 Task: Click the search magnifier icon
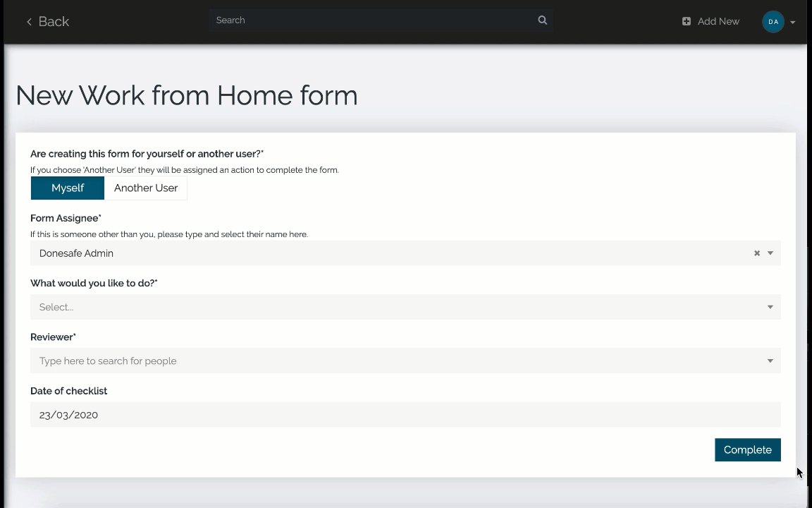pyautogui.click(x=542, y=20)
